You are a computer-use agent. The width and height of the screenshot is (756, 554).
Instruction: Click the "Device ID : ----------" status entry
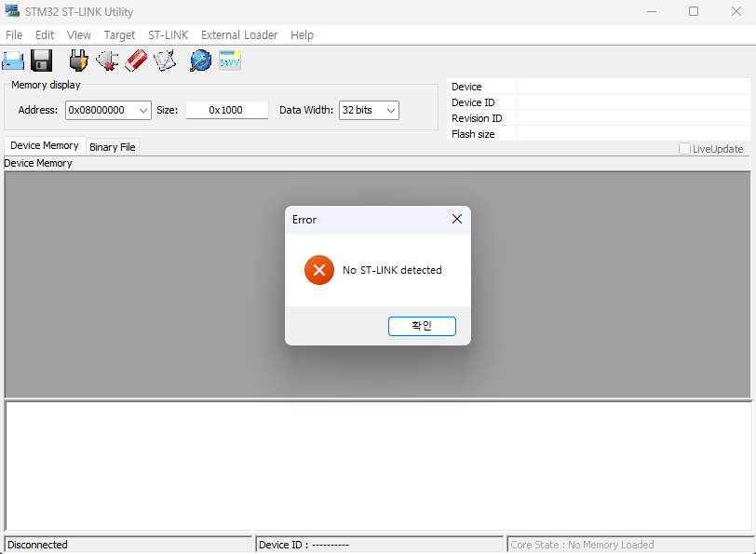[304, 545]
